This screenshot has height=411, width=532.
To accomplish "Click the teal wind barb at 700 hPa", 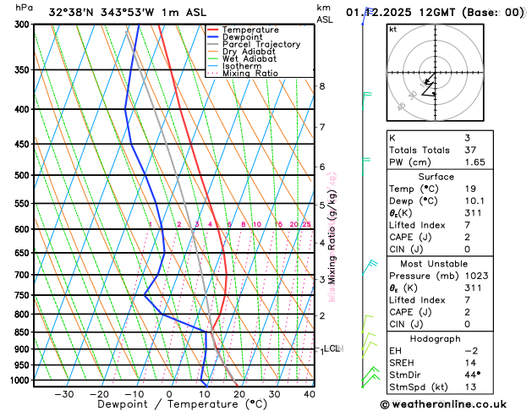I will coord(370,267).
